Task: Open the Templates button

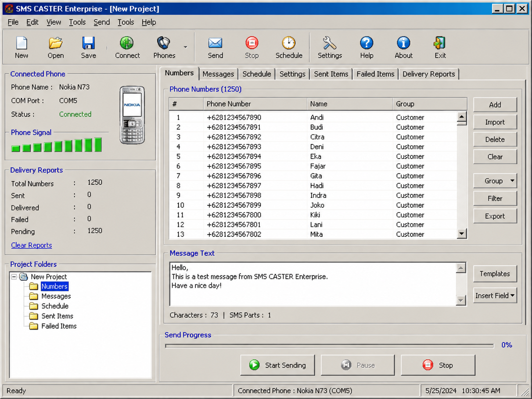Action: (495, 274)
